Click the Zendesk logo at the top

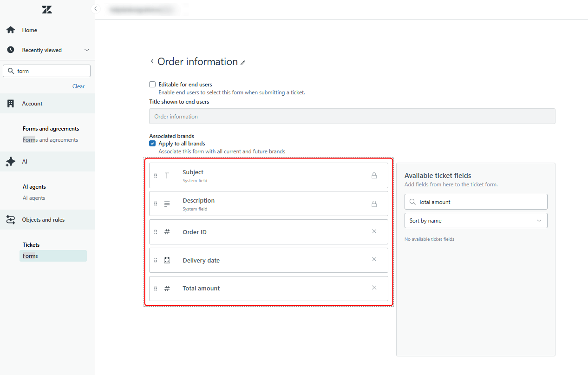(46, 9)
